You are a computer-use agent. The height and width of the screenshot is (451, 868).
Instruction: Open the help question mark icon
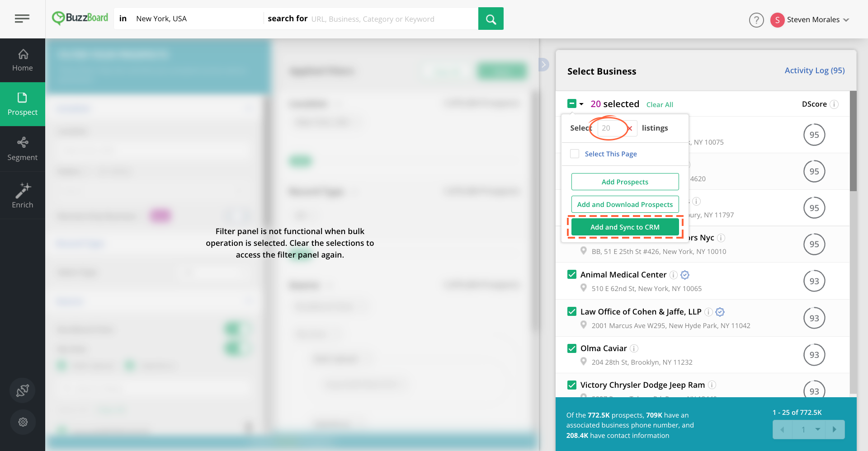[756, 20]
